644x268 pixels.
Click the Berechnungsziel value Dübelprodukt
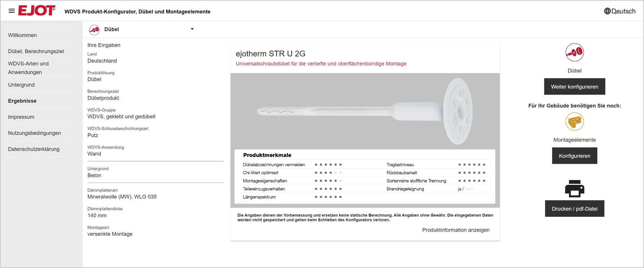(x=103, y=98)
